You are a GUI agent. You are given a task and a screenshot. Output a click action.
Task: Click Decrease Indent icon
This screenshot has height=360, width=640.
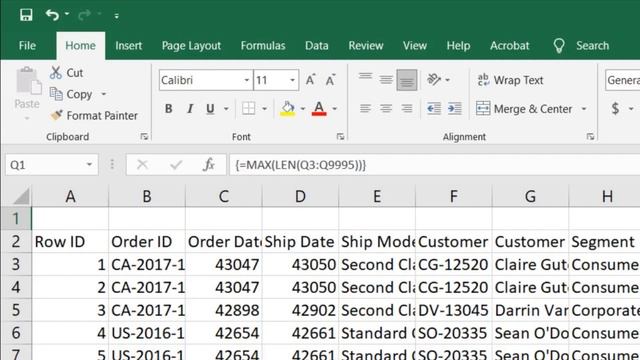pos(433,109)
